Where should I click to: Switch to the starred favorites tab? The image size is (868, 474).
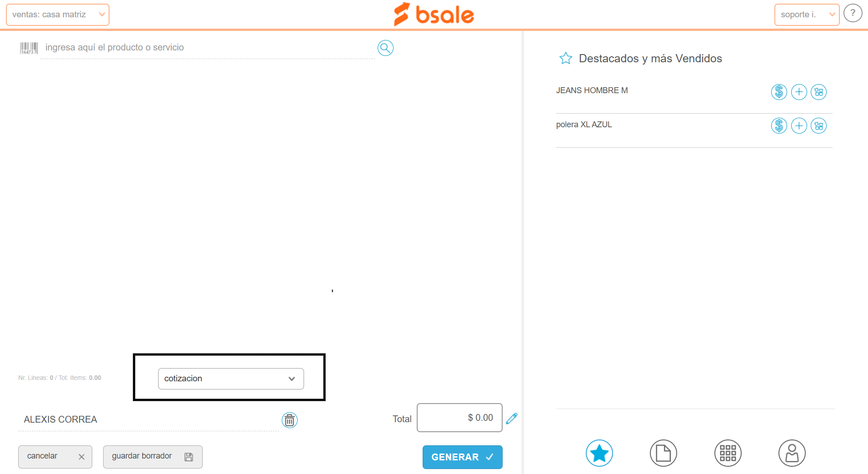[x=599, y=453]
